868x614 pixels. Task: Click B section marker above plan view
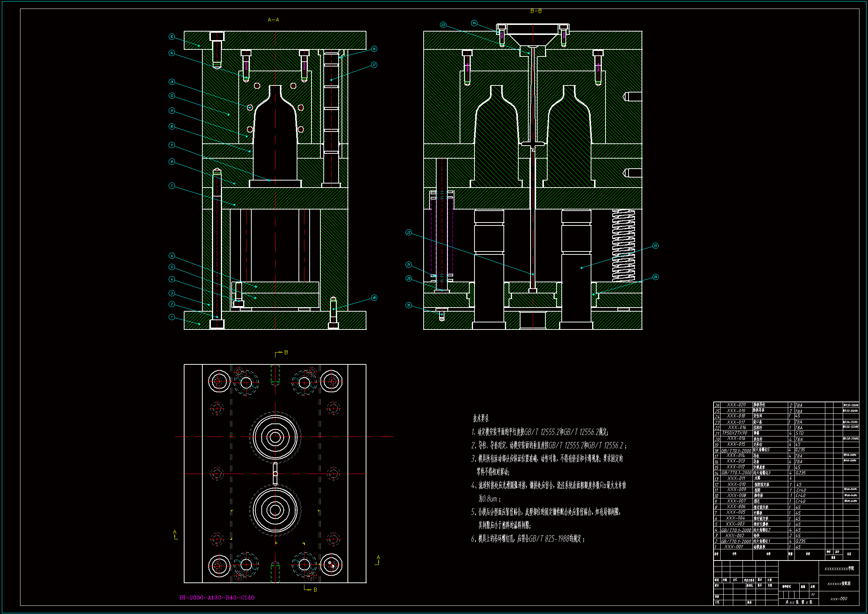[x=285, y=353]
